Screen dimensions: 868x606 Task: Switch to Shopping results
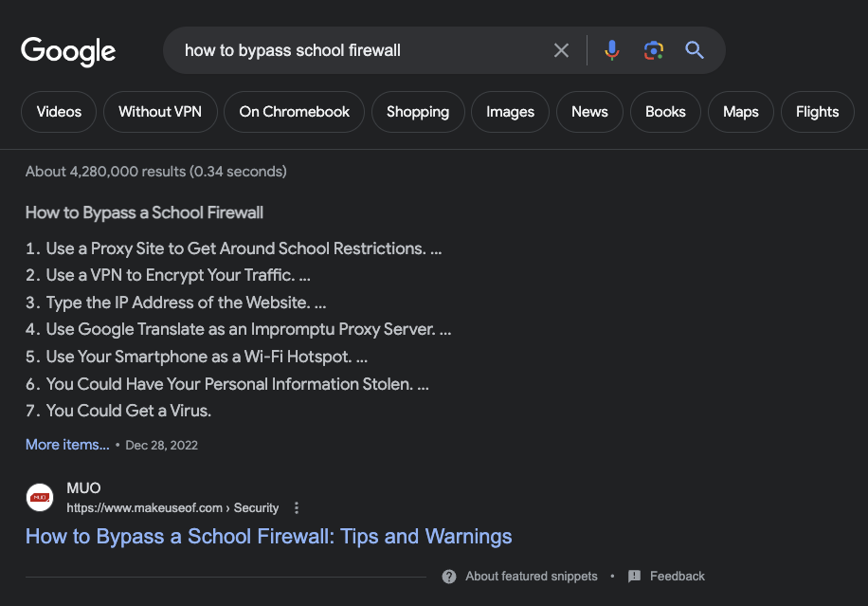click(418, 112)
